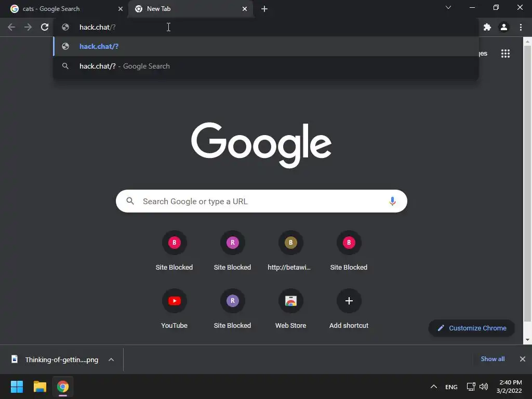Screen dimensions: 532x399
Task: Open the last pink B Site Blocked shortcut
Action: (x=349, y=250)
